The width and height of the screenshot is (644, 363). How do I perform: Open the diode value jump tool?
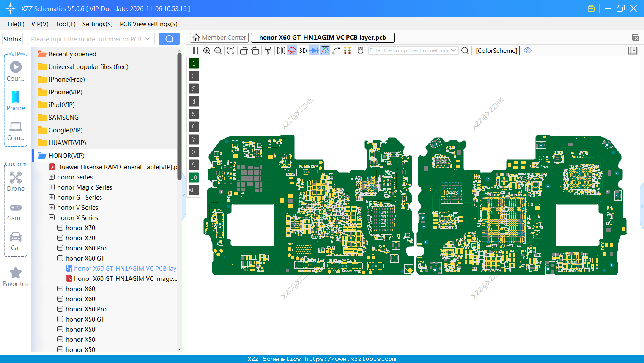(x=315, y=50)
